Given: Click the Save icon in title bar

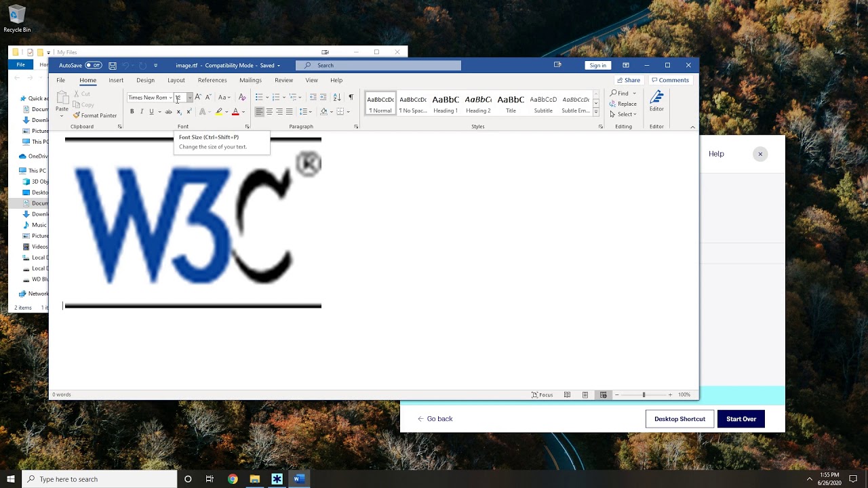Looking at the screenshot, I should pyautogui.click(x=113, y=66).
